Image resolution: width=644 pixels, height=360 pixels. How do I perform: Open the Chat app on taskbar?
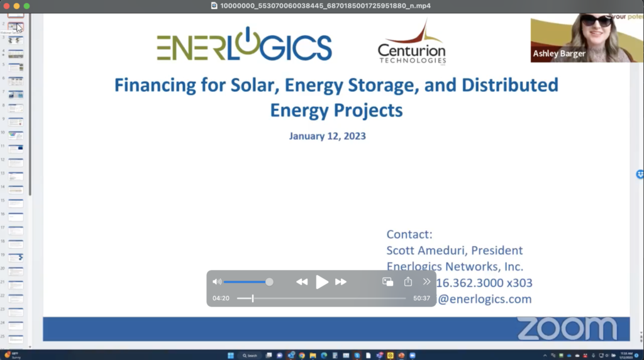click(x=280, y=356)
